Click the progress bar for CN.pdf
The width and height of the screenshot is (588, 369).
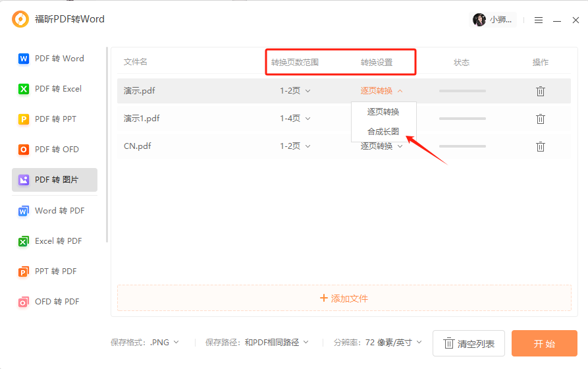[462, 146]
